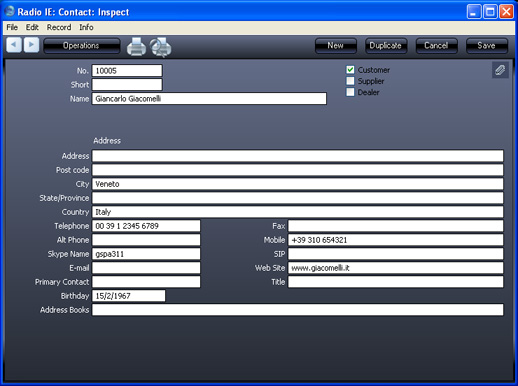
Task: Open print preview icon
Action: [160, 47]
